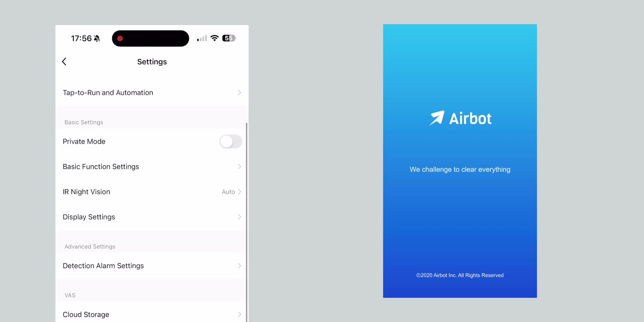Open IR Night Vision Auto option
The image size is (644, 322).
231,192
